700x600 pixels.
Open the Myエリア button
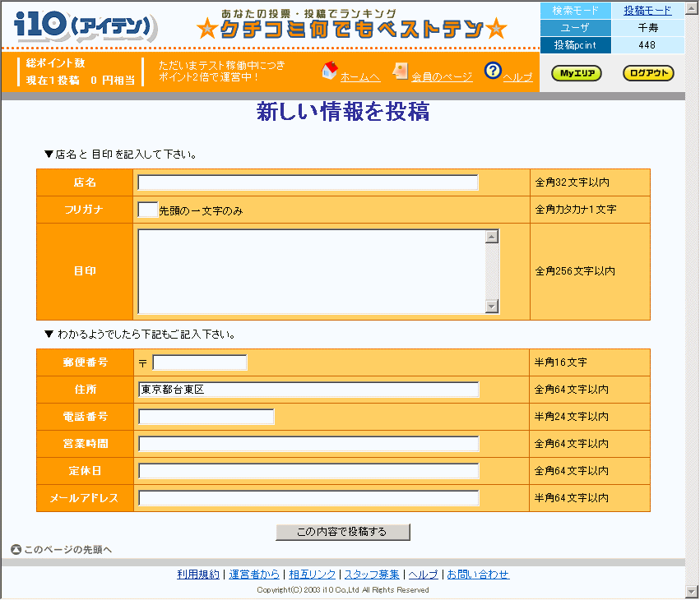coord(576,73)
